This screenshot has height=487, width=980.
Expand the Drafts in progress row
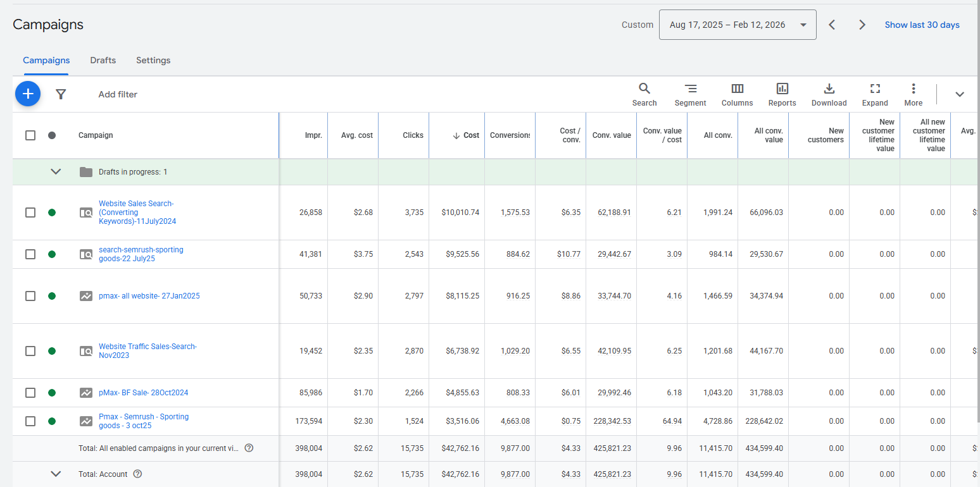tap(56, 172)
